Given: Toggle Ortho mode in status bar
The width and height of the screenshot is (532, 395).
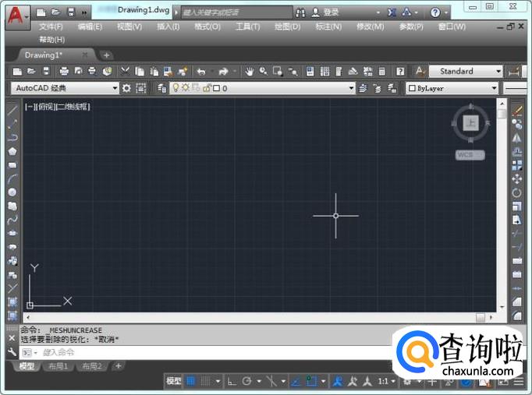Looking at the screenshot, I should (x=232, y=382).
